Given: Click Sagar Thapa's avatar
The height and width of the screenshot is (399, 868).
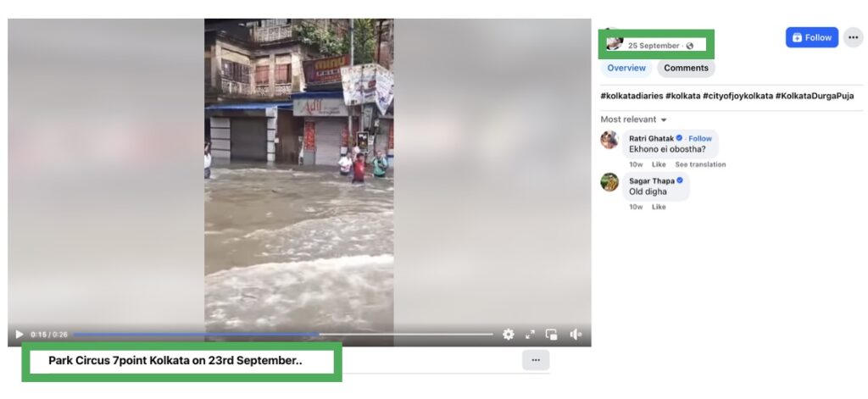Looking at the screenshot, I should pyautogui.click(x=609, y=182).
